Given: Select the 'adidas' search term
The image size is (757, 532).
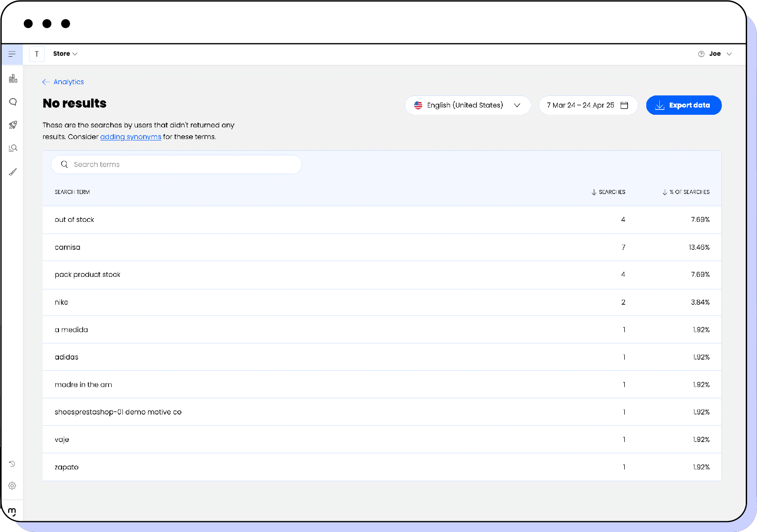Looking at the screenshot, I should pyautogui.click(x=67, y=357).
